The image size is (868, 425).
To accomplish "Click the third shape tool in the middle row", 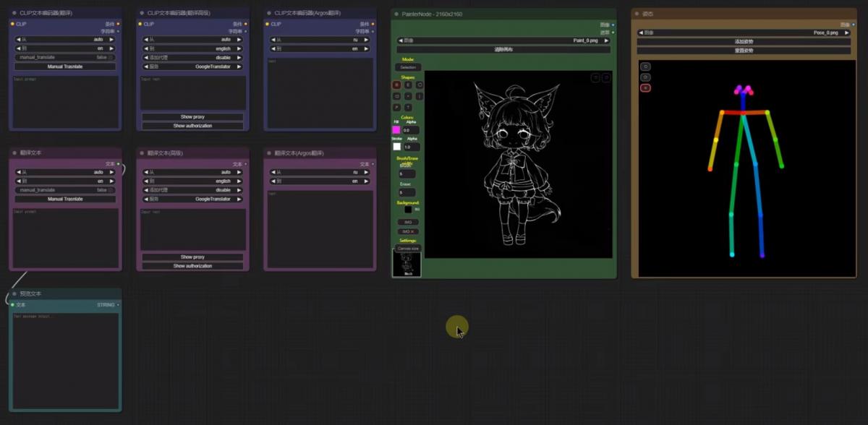I will [420, 95].
